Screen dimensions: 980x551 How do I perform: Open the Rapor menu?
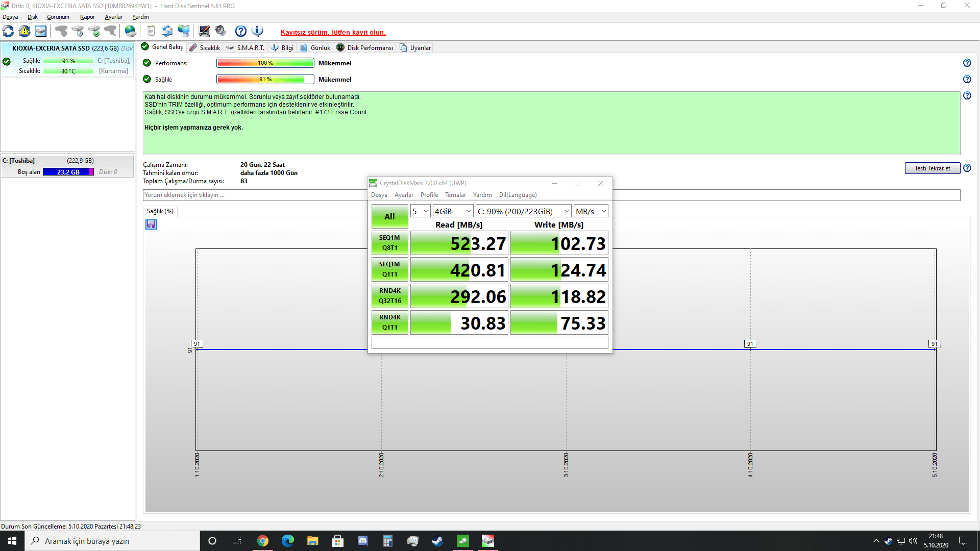coord(87,17)
